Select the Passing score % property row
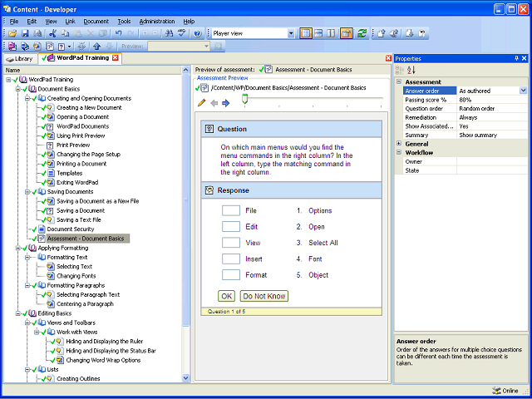 coord(465,100)
